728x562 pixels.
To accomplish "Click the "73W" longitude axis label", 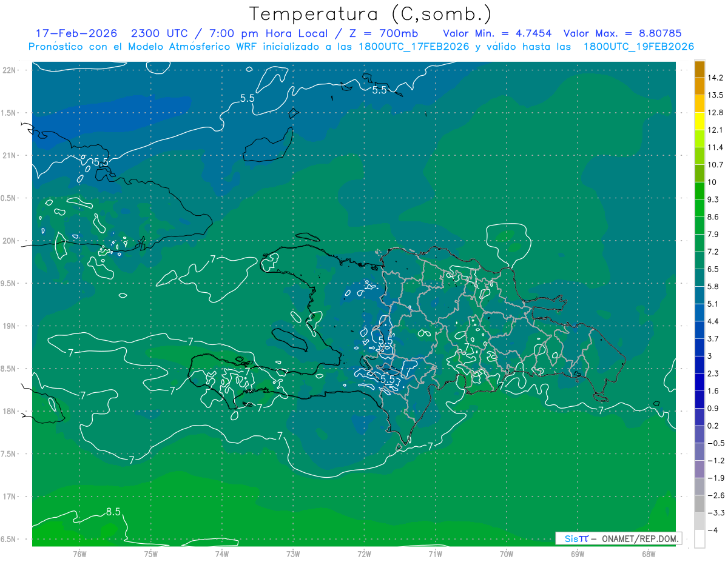I will 293,554.
